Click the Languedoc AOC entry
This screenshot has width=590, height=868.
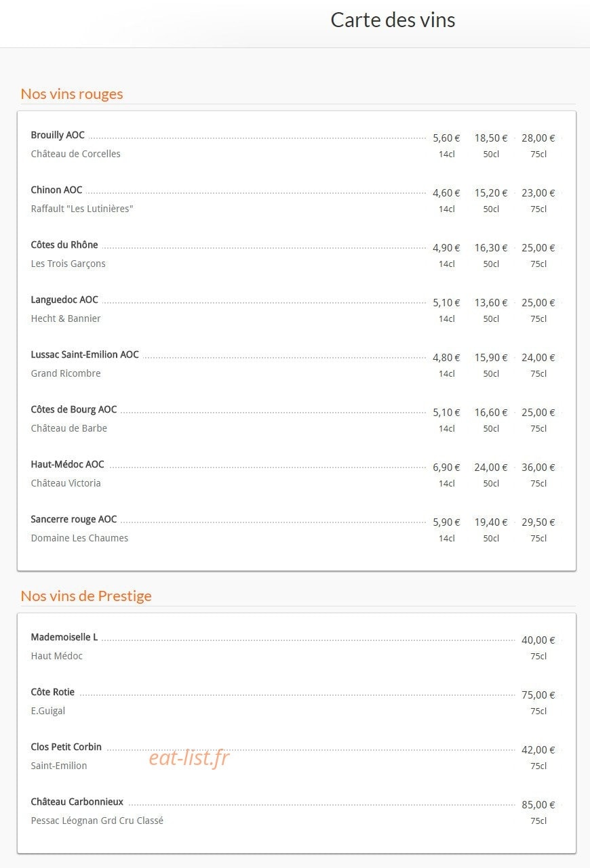click(64, 300)
